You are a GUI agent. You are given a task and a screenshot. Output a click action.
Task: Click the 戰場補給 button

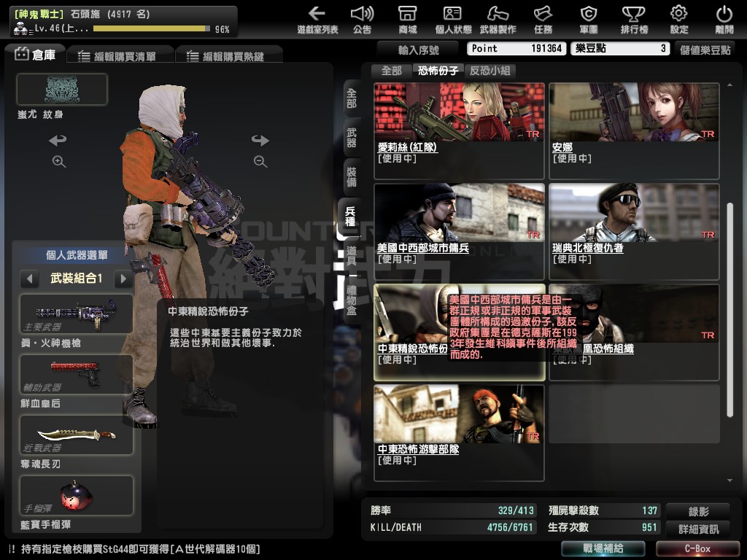603,548
